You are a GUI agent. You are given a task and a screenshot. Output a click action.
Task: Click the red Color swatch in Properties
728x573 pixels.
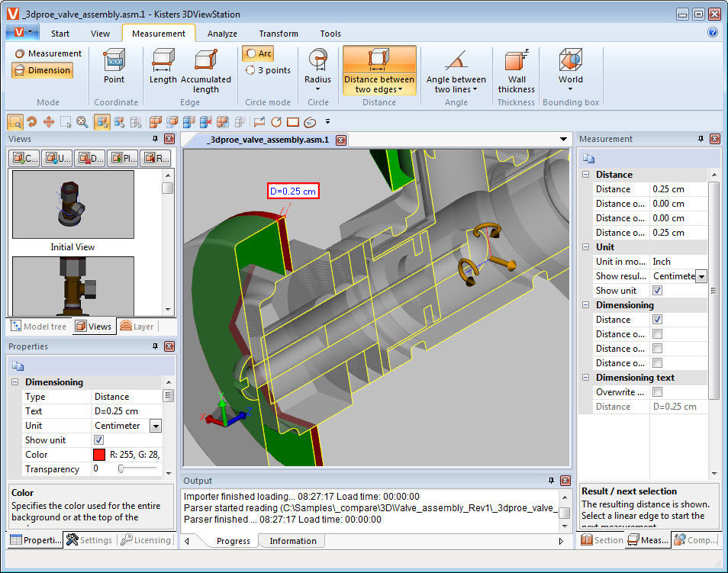point(99,455)
